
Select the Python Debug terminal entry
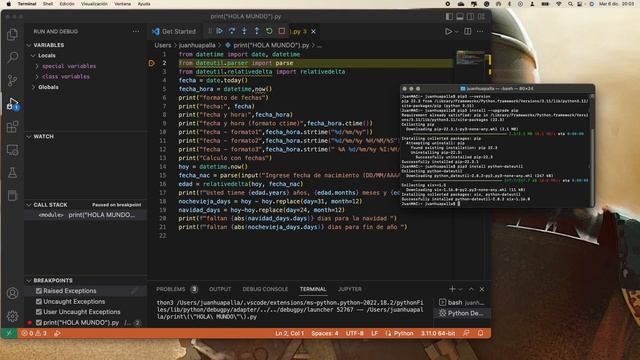[x=462, y=313]
